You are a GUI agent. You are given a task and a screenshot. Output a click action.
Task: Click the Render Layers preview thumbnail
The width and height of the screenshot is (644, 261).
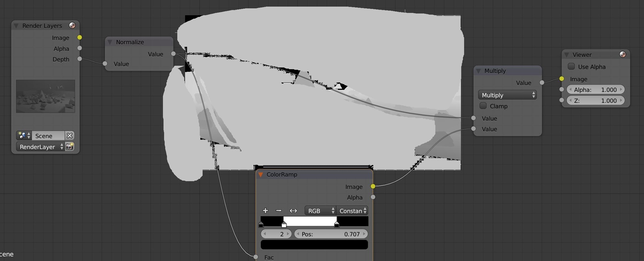point(45,96)
